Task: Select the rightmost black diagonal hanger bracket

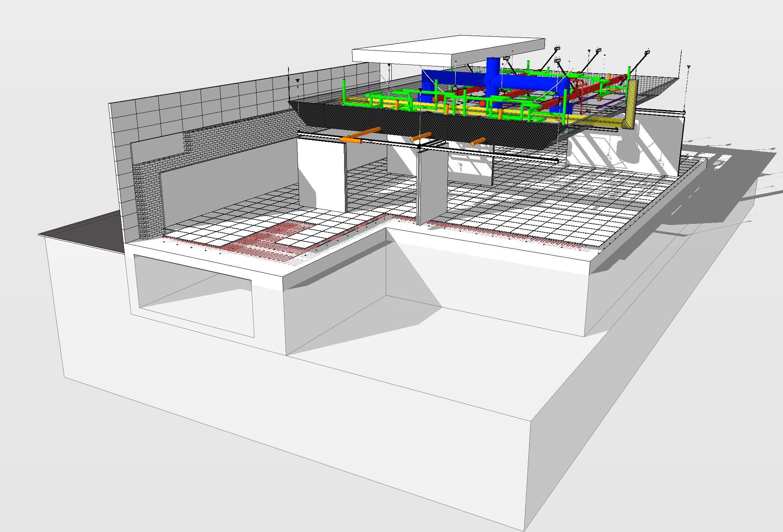Action: pos(639,62)
